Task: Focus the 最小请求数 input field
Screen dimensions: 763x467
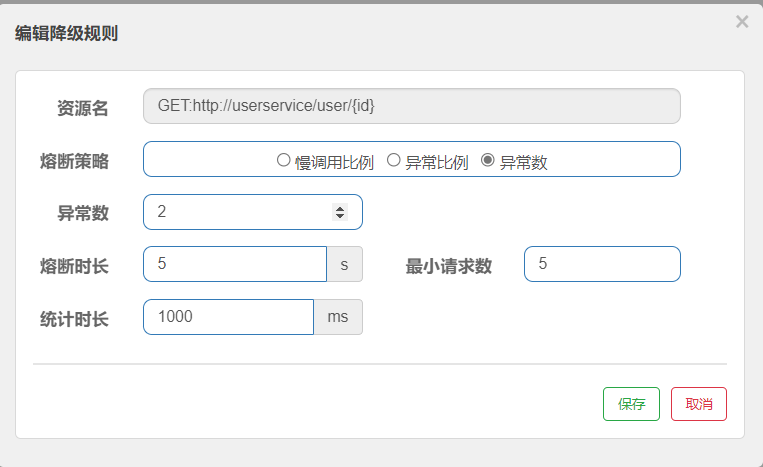Action: coord(602,264)
